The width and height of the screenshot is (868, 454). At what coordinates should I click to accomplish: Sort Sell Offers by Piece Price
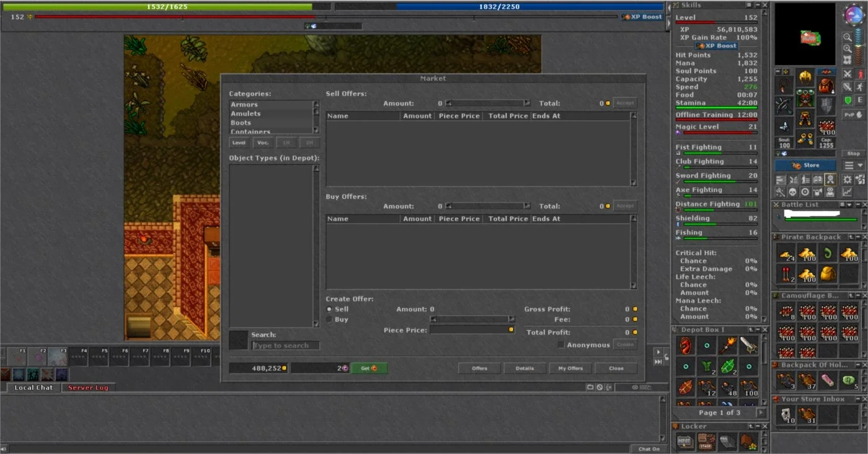459,116
